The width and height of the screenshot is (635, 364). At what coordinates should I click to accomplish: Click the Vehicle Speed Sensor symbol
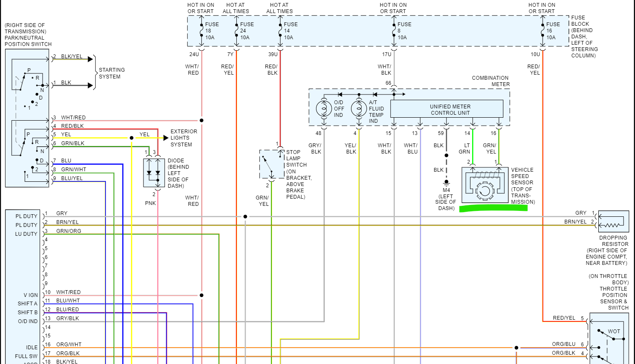coord(485,185)
